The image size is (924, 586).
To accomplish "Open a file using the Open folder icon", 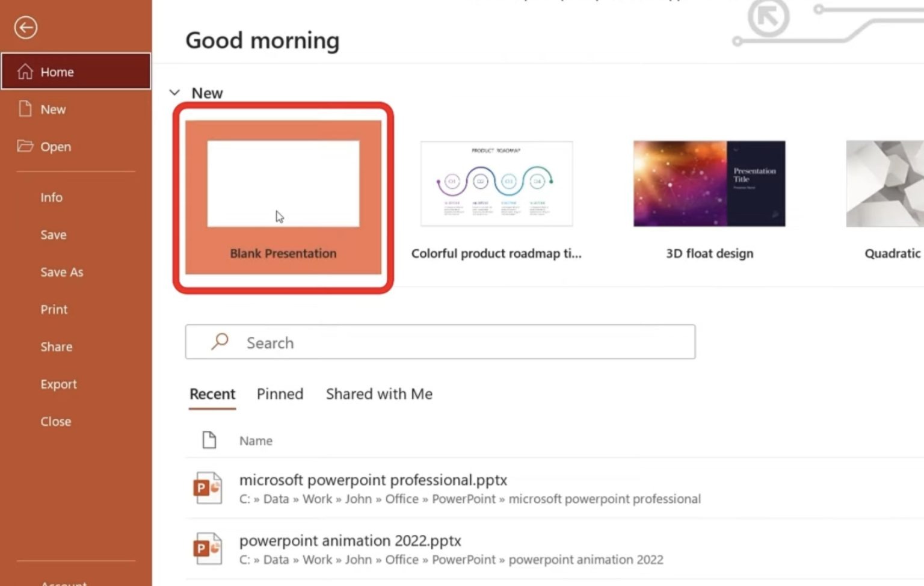I will pos(55,146).
